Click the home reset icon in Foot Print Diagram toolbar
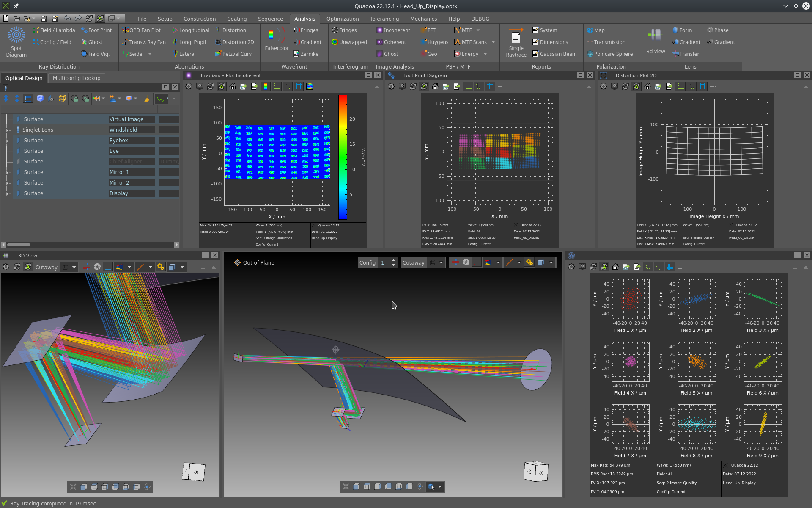812x508 pixels. [x=435, y=86]
